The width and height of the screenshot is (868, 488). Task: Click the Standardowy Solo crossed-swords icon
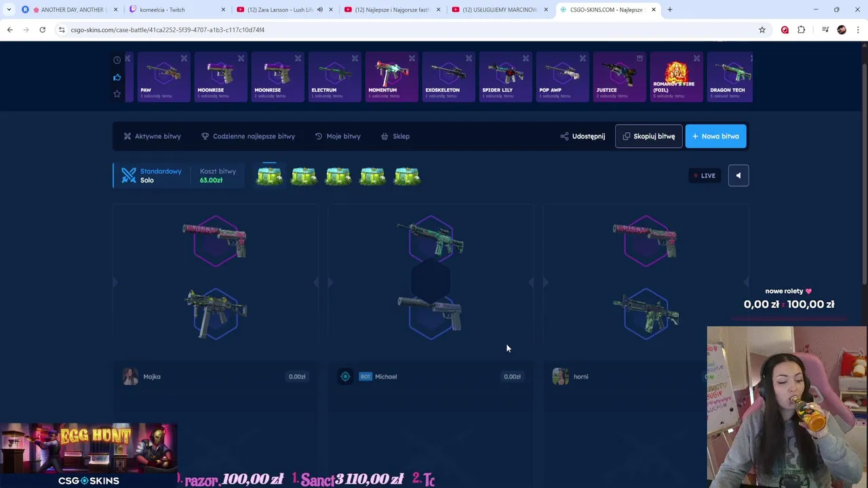[129, 176]
